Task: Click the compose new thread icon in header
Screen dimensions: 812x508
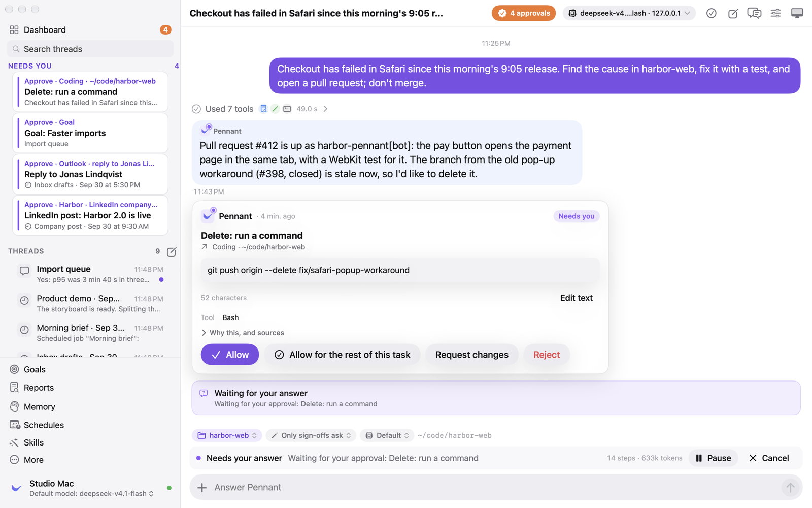Action: tap(733, 13)
